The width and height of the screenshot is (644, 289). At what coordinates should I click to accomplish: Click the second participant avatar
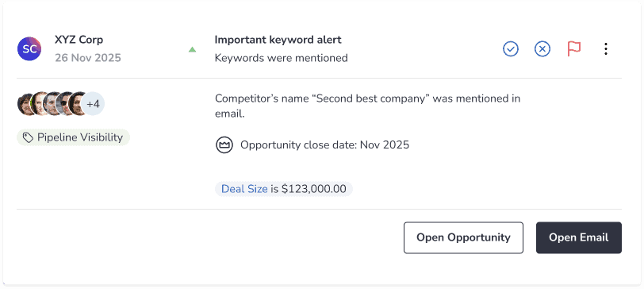pos(39,103)
